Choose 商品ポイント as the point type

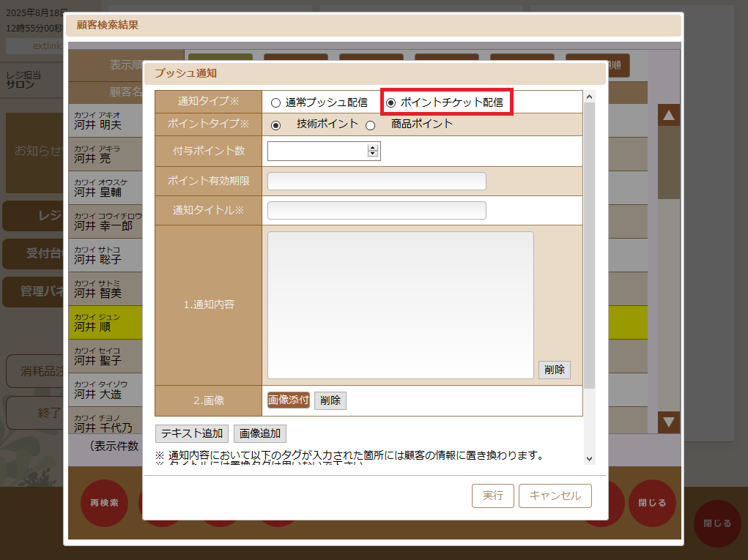pos(371,125)
